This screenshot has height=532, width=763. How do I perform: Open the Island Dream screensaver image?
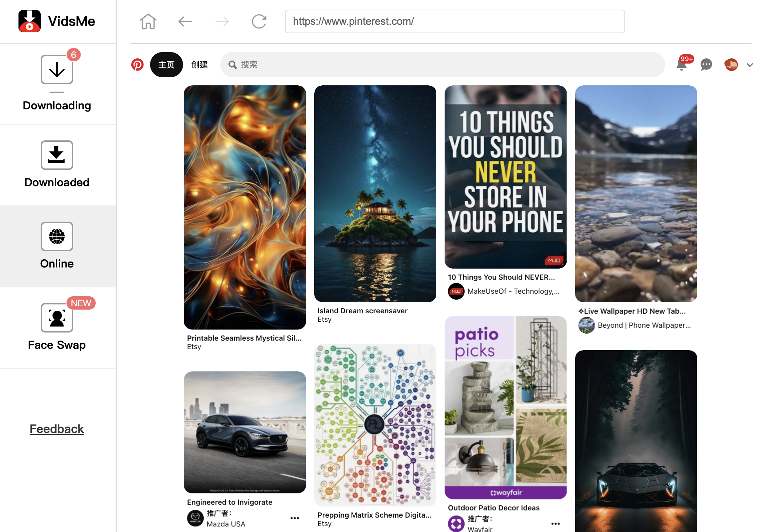375,194
